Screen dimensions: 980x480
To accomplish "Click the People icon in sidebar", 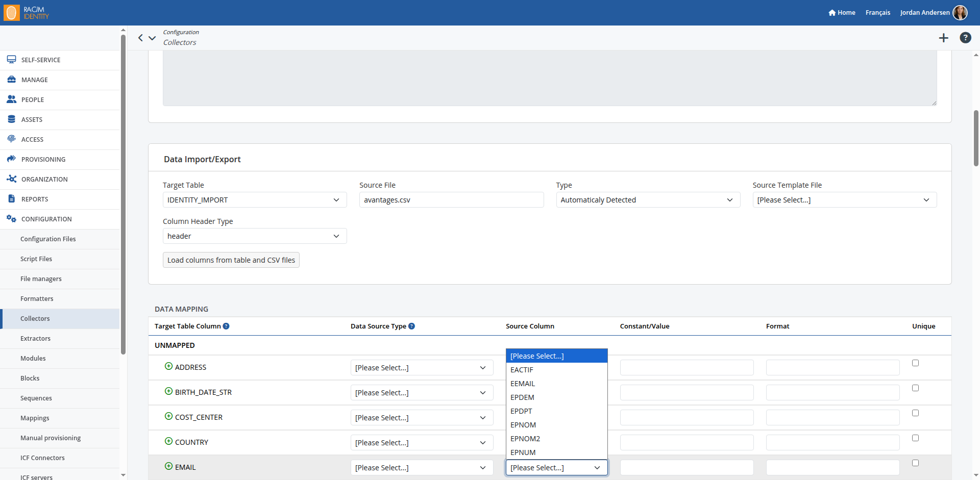I will (x=11, y=99).
